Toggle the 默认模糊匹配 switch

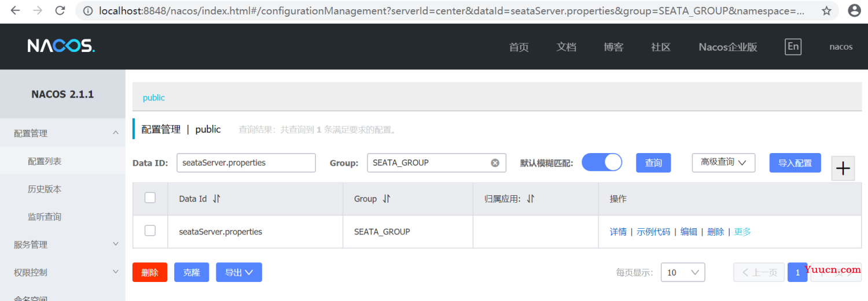point(602,162)
